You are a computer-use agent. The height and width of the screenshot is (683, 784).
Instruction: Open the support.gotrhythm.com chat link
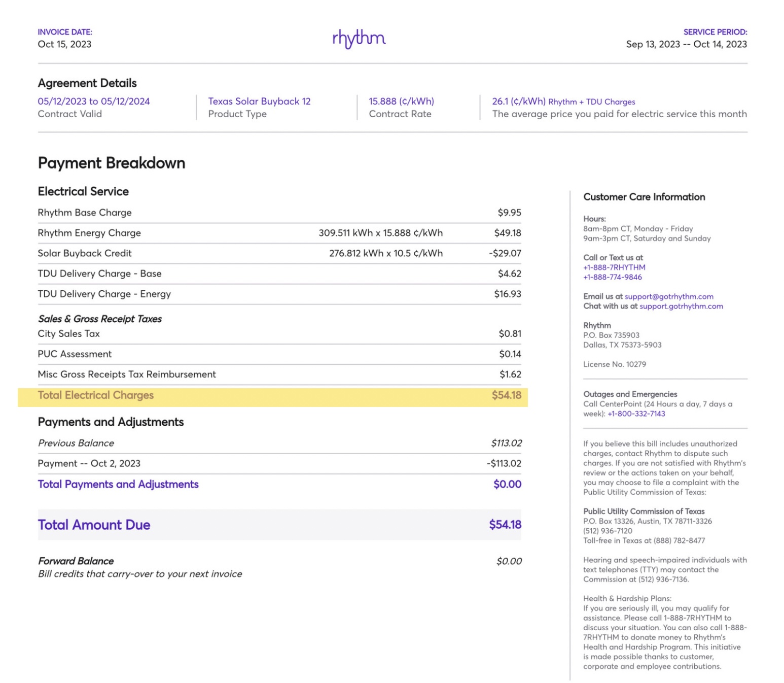click(x=681, y=306)
